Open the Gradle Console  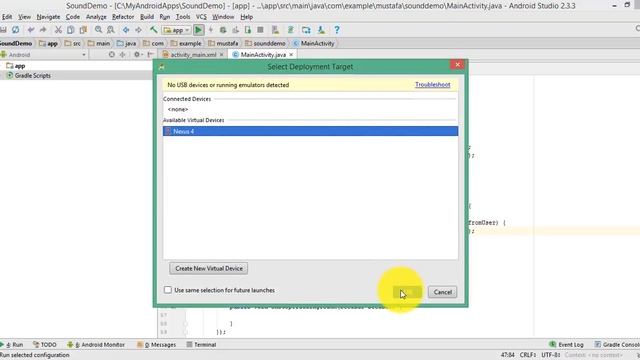pos(617,344)
